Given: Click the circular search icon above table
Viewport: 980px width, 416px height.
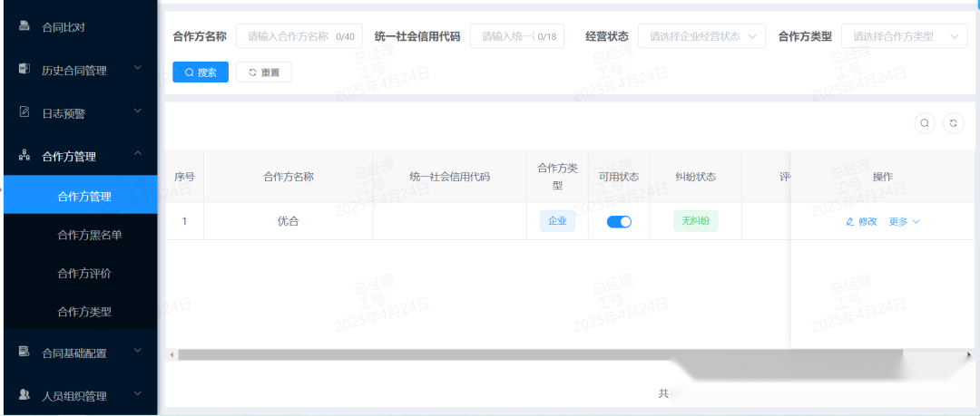Looking at the screenshot, I should [925, 123].
